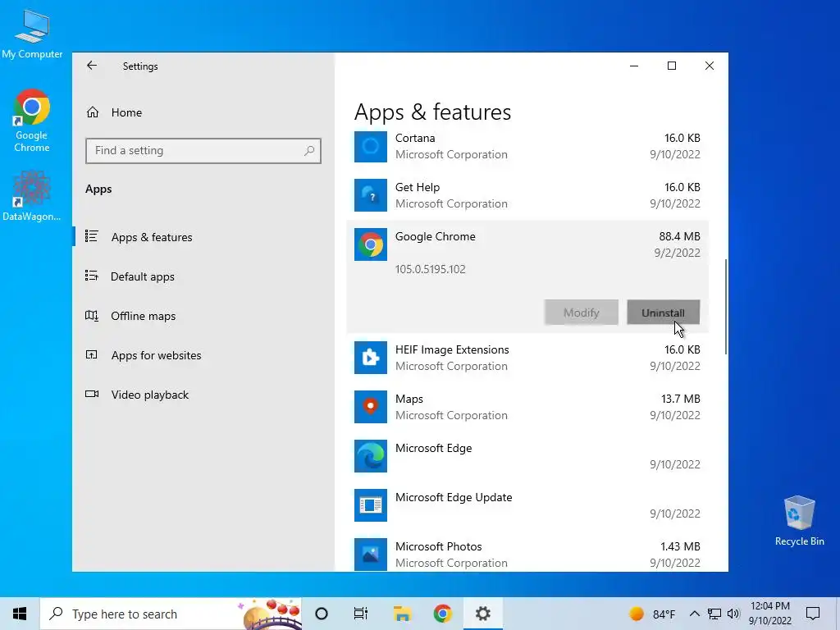The height and width of the screenshot is (630, 840).
Task: Click the Google Chrome icon in apps list
Action: tap(370, 244)
